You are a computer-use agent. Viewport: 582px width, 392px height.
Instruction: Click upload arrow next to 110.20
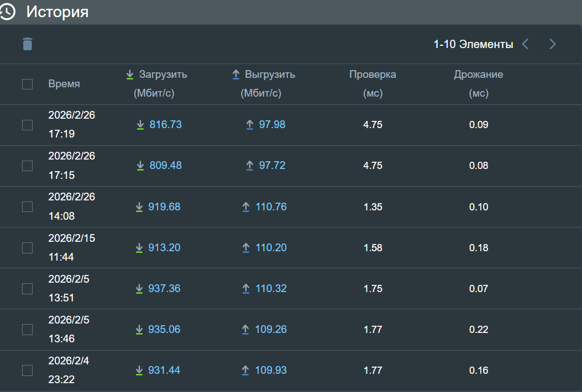tap(246, 248)
